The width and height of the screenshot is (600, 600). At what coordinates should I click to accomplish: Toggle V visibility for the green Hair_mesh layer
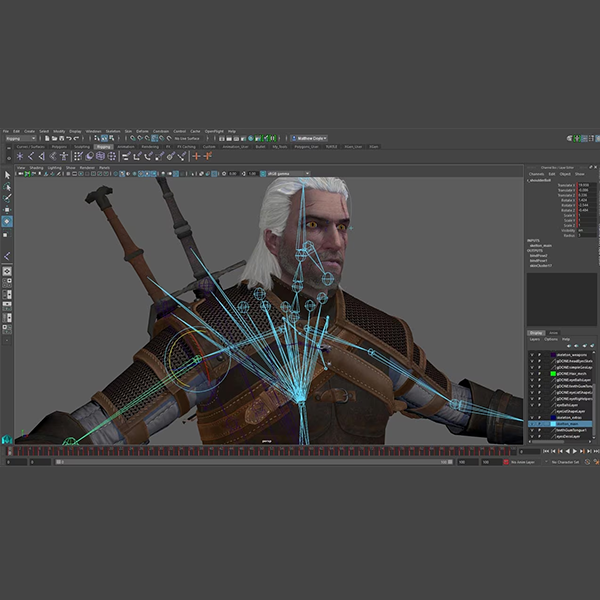pos(532,374)
